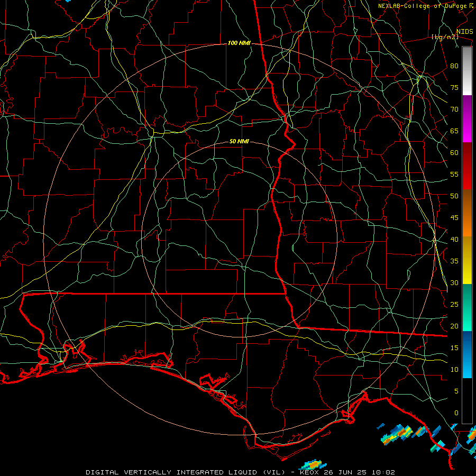Click the KEOX station identifier in the caption

coord(309,472)
